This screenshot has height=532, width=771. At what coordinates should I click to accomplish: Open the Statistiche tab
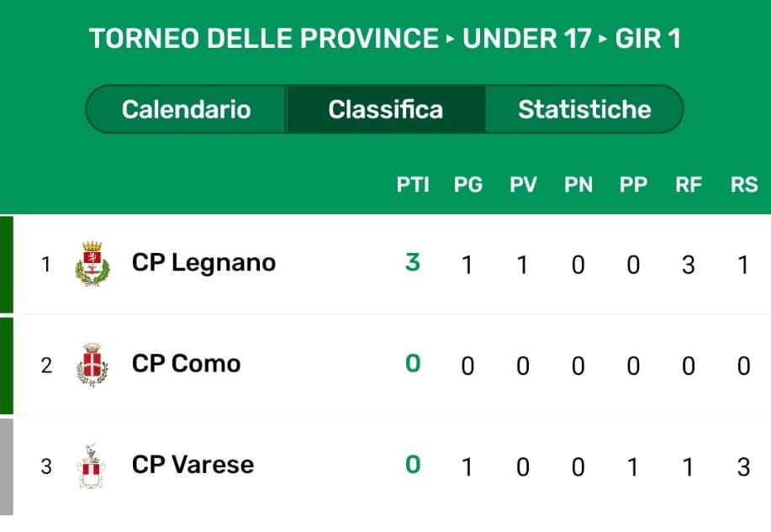click(584, 109)
